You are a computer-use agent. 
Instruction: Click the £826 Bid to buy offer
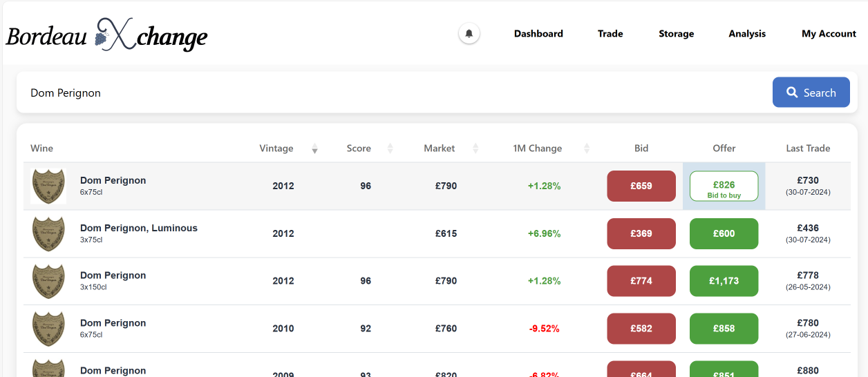[x=724, y=186]
